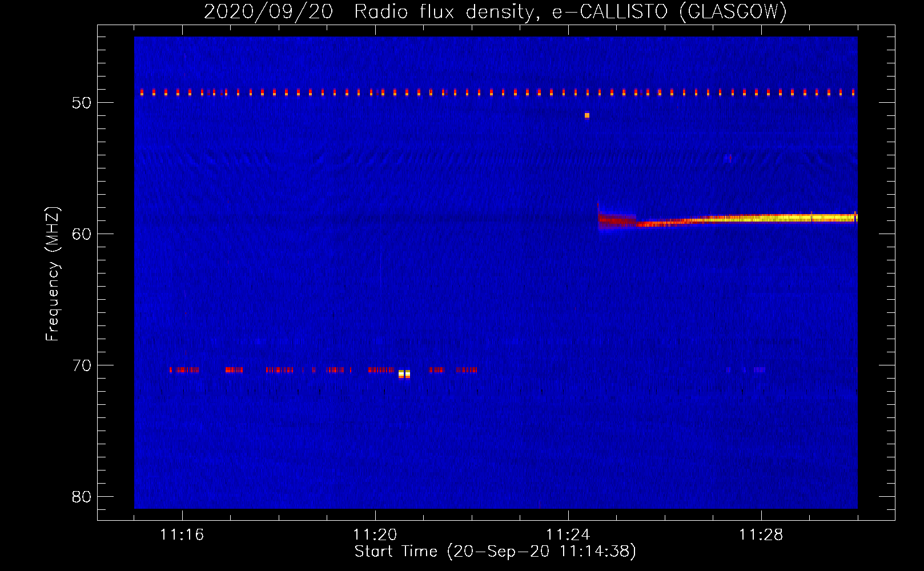924x571 pixels.
Task: Click the 80 frequency tick label
Action: pyautogui.click(x=82, y=497)
